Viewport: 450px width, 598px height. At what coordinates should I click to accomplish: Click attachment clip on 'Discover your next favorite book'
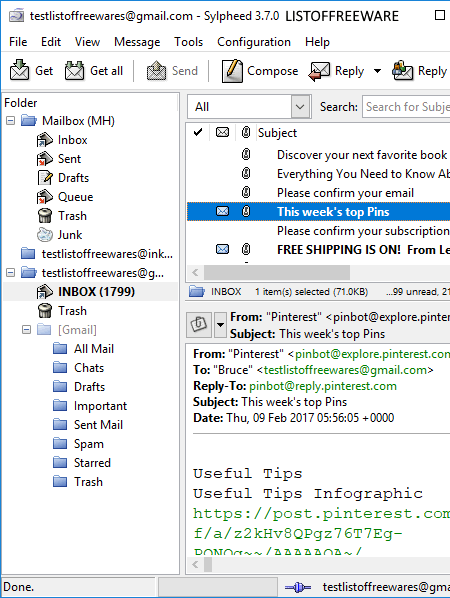point(246,154)
